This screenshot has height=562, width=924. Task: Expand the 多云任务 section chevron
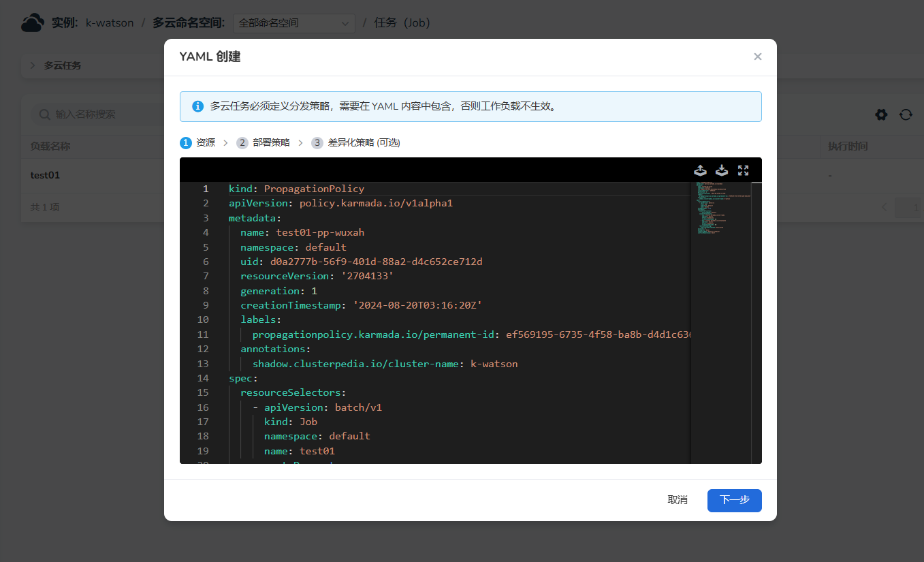33,65
